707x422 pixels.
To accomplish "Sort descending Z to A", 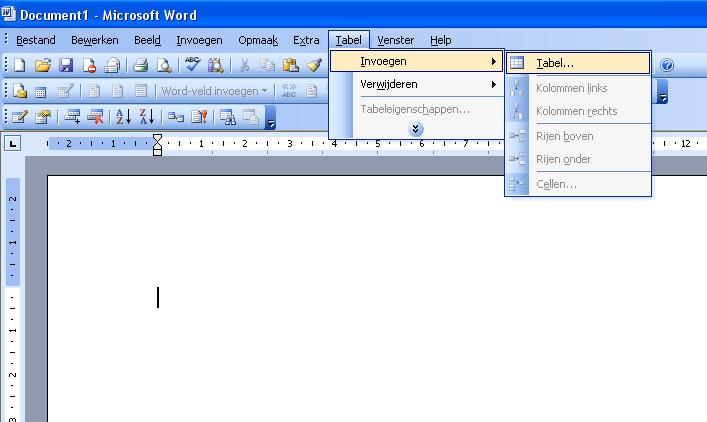I will point(147,117).
